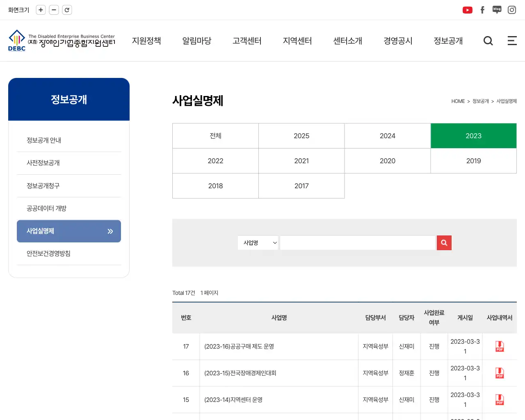The width and height of the screenshot is (525, 420).
Task: Click 정보공개 in the breadcrumb
Action: pyautogui.click(x=481, y=101)
